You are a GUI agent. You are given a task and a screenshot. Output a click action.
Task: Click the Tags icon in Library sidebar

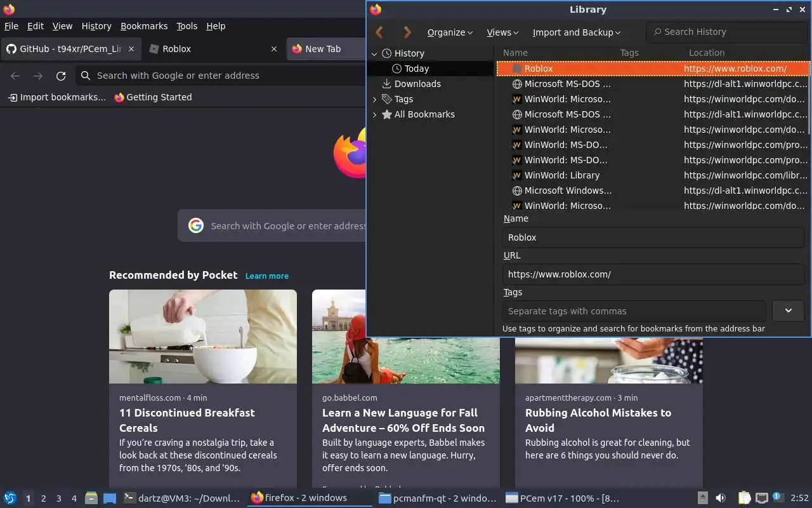(387, 99)
